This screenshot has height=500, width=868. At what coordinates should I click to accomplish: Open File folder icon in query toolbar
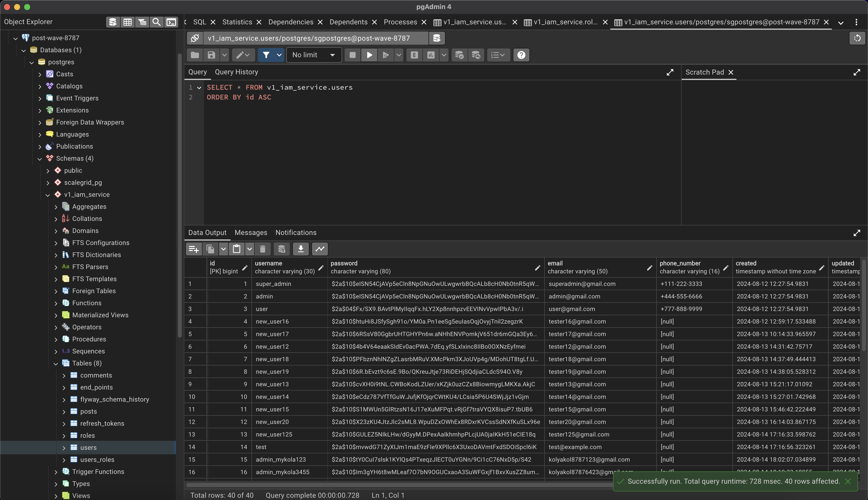point(195,55)
